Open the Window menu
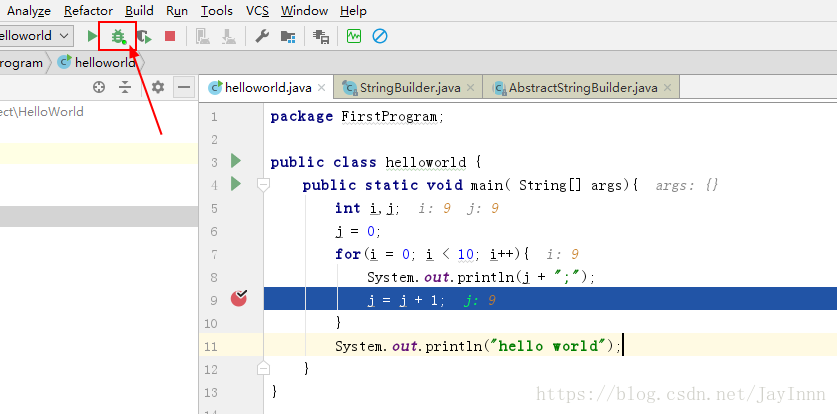This screenshot has height=414, width=837. (304, 11)
